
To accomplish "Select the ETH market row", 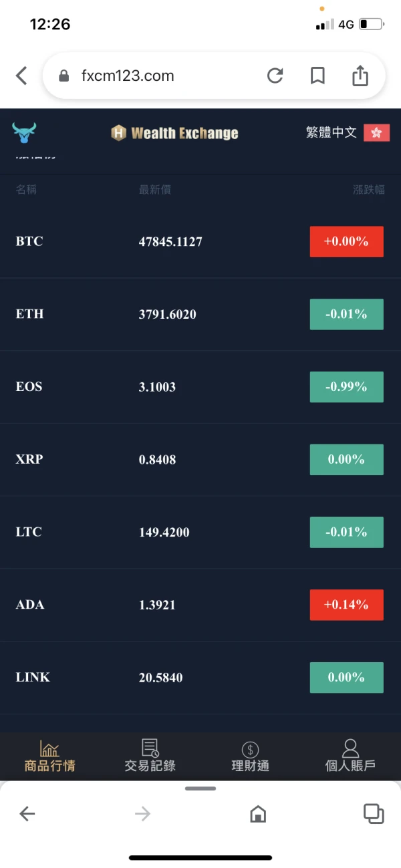I will click(167, 314).
